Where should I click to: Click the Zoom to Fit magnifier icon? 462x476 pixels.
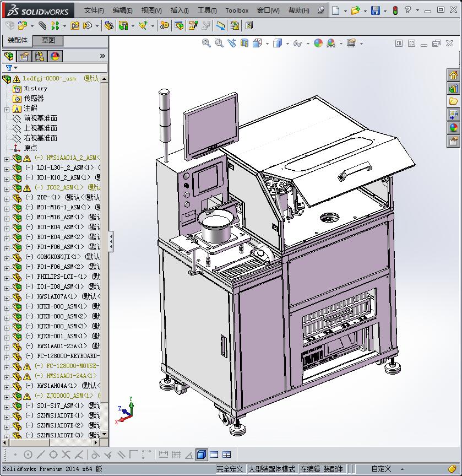[x=206, y=43]
